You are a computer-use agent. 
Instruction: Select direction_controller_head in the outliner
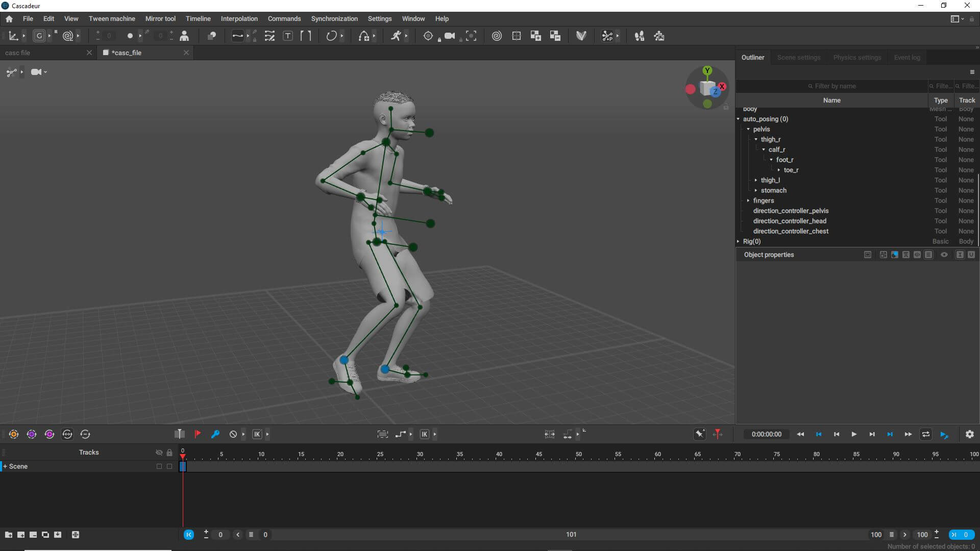[x=789, y=221]
